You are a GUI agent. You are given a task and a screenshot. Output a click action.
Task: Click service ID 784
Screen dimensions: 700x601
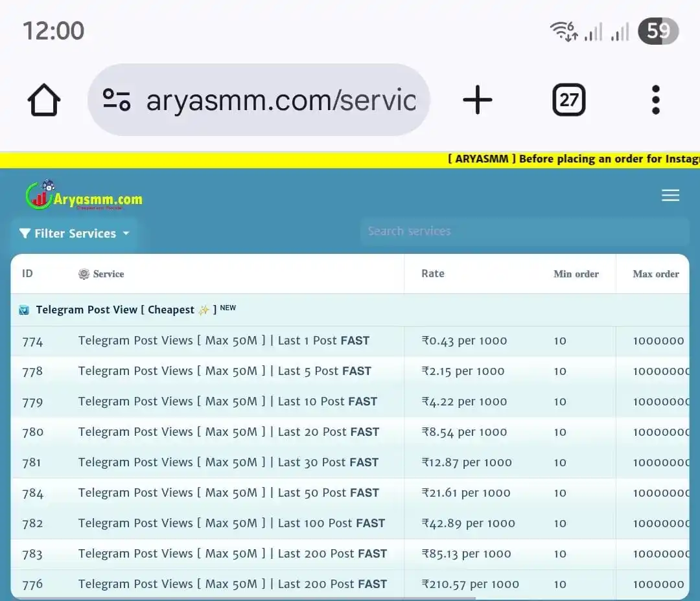coord(32,493)
